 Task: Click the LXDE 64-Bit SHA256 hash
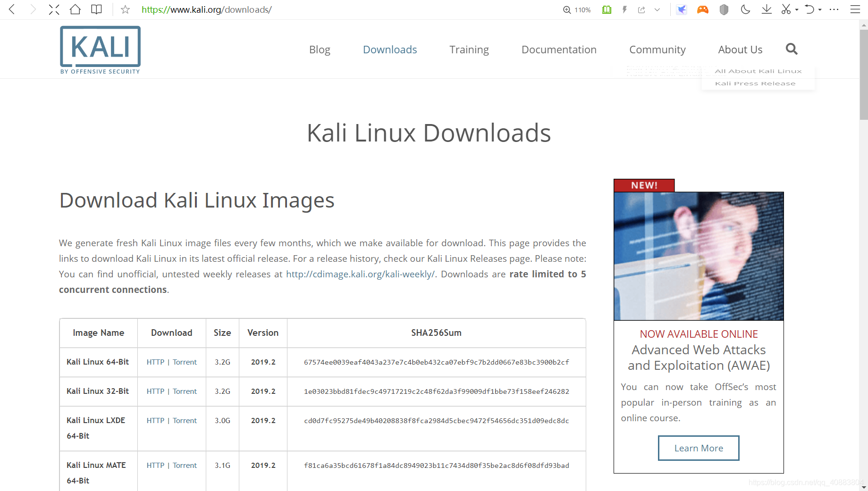pyautogui.click(x=437, y=421)
